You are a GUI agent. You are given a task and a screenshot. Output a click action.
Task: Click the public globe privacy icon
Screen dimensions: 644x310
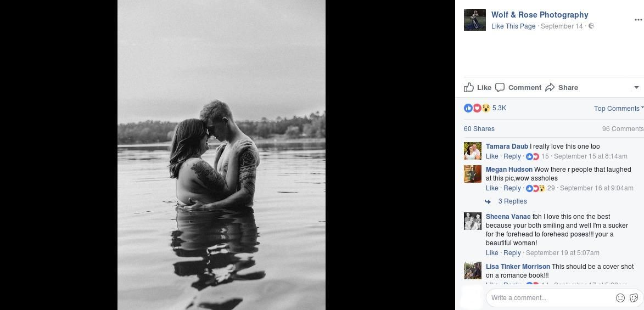pyautogui.click(x=591, y=26)
